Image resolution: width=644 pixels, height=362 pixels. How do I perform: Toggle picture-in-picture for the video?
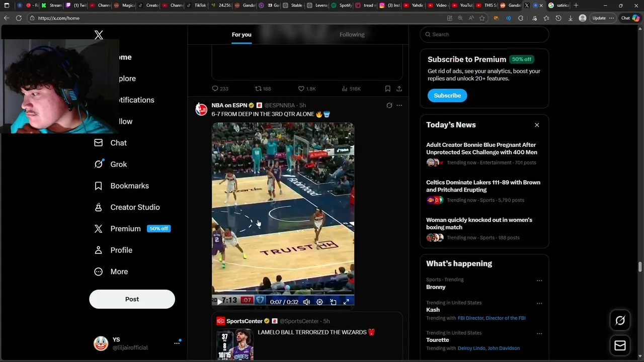pos(333,302)
